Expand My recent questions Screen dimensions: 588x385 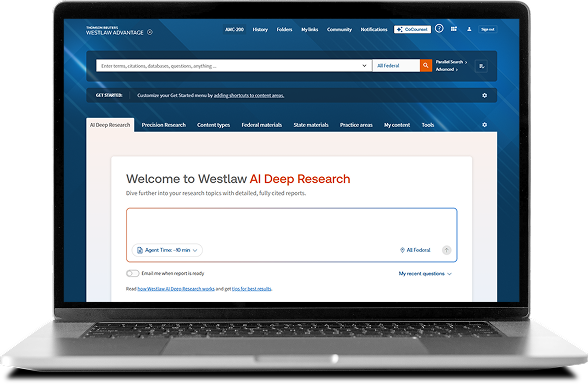pyautogui.click(x=425, y=274)
